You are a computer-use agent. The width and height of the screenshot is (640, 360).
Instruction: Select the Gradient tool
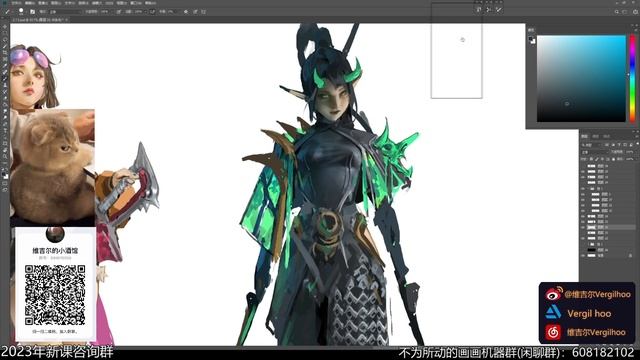[x=5, y=104]
